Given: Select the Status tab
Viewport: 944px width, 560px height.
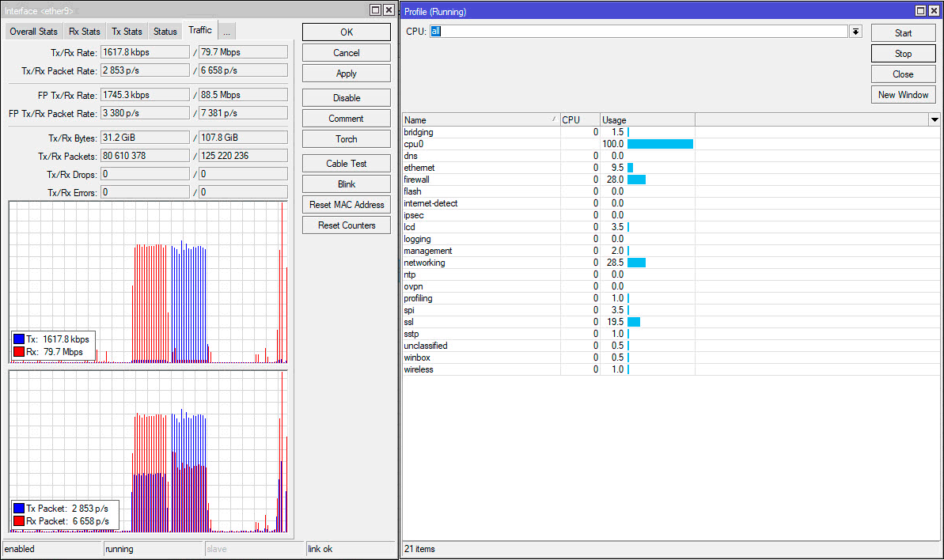Looking at the screenshot, I should pos(165,32).
